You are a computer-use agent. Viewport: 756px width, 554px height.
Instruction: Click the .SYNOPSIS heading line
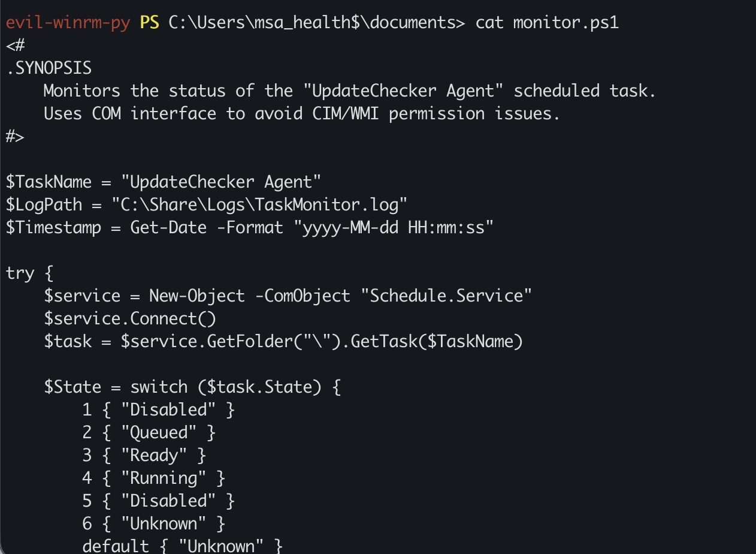click(49, 68)
